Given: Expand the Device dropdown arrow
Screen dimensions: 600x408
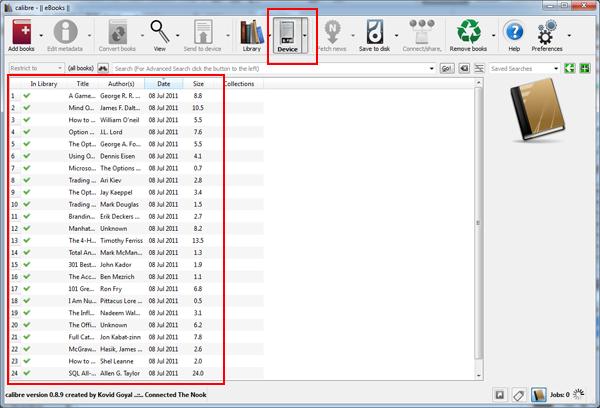Looking at the screenshot, I should pyautogui.click(x=305, y=36).
